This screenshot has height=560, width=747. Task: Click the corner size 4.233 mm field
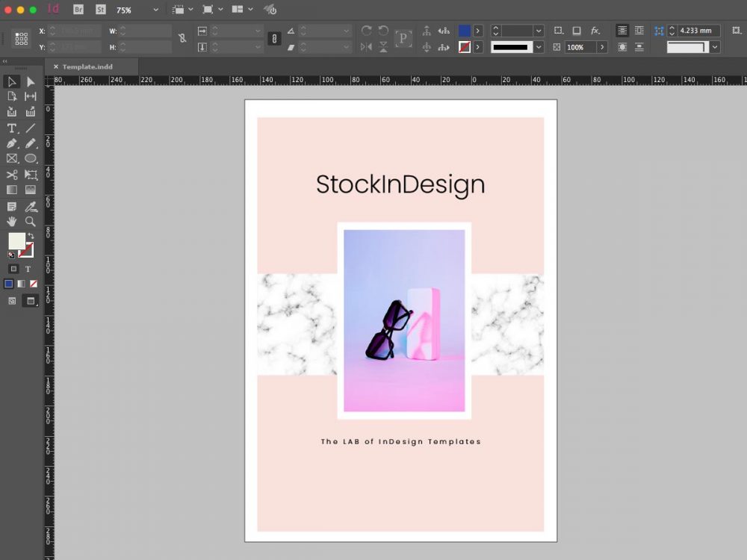(x=699, y=31)
